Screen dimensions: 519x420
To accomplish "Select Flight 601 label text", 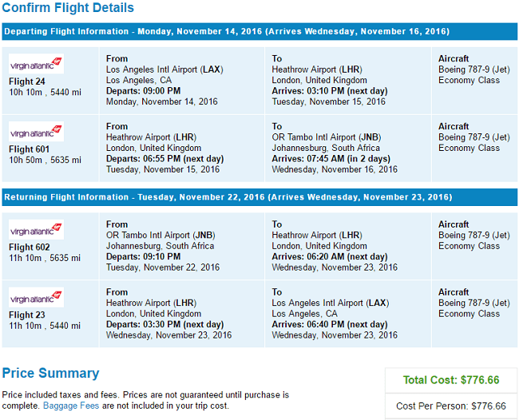I will pos(29,149).
